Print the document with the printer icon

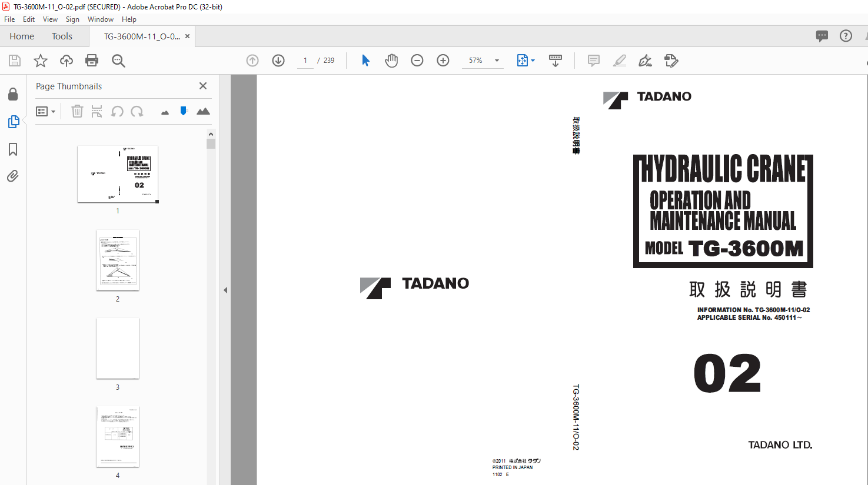(x=92, y=61)
